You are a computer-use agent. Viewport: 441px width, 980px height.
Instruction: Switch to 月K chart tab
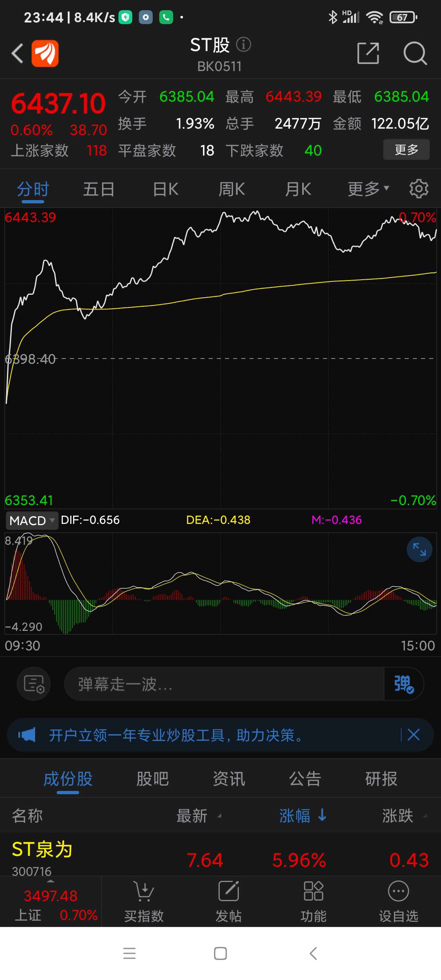(298, 189)
